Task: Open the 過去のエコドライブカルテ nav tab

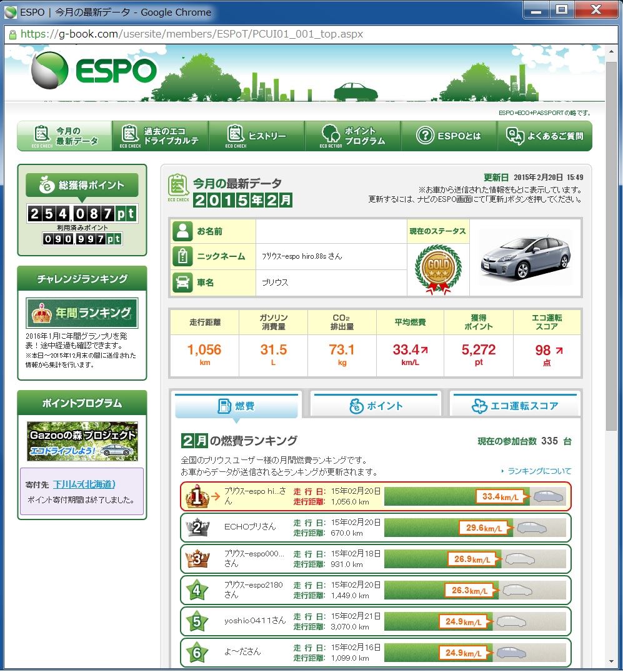Action: point(160,136)
